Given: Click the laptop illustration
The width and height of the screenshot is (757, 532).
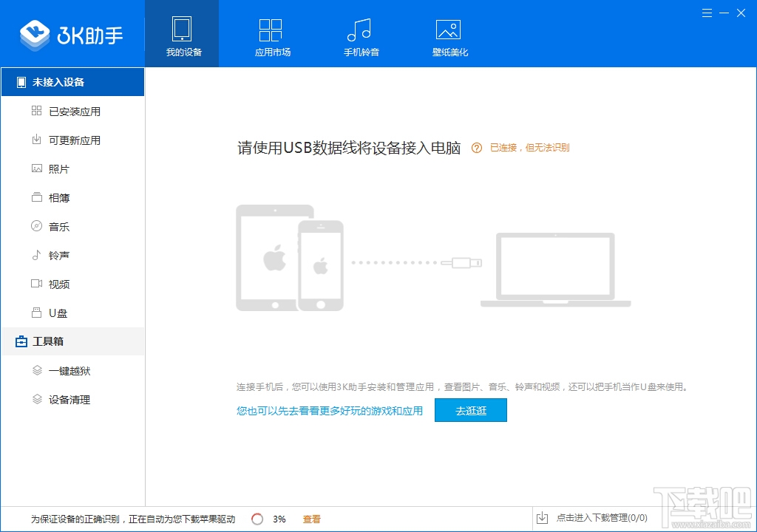Looking at the screenshot, I should 556,270.
